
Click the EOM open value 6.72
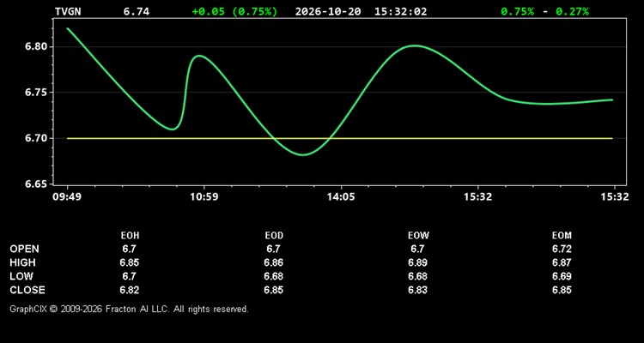pos(562,249)
